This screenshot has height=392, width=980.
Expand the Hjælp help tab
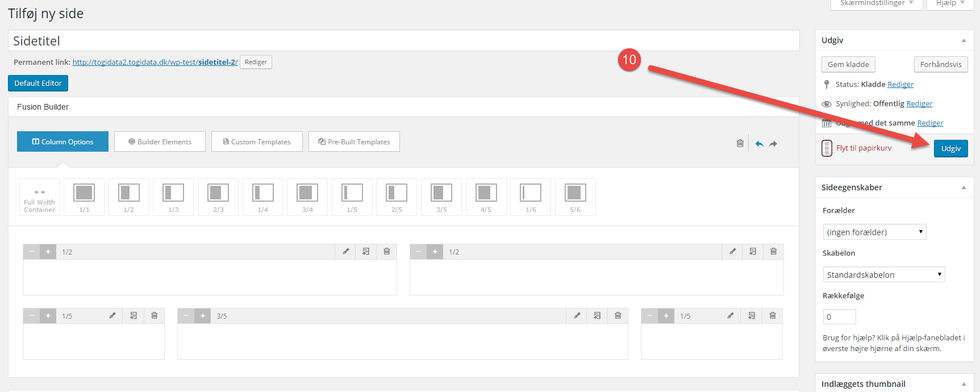[950, 3]
